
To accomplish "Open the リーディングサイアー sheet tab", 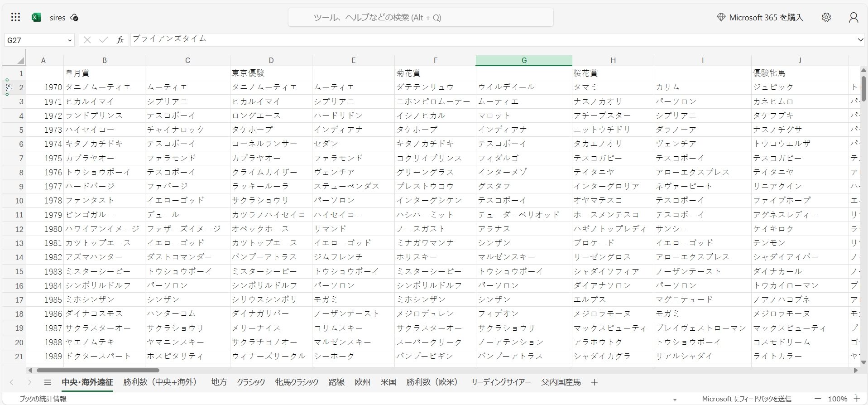I will (x=500, y=382).
